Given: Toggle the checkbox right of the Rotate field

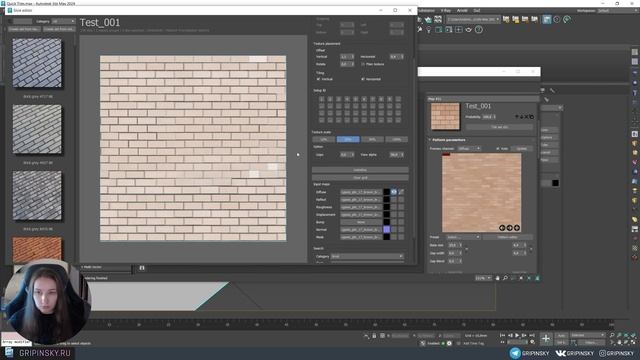Looking at the screenshot, I should click(363, 64).
